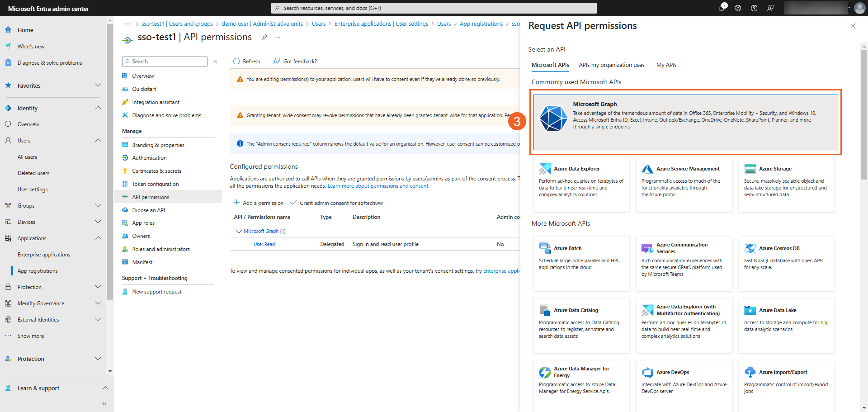The image size is (868, 412).
Task: Expand the Groups menu in sidebar
Action: point(98,206)
